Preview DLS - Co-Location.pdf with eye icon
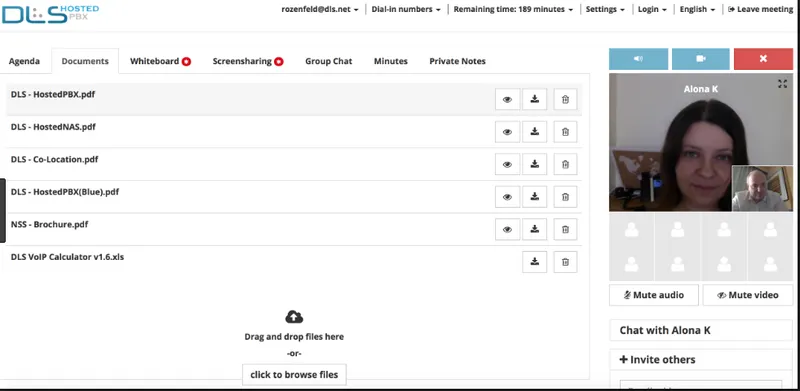The height and width of the screenshot is (391, 800). pos(507,164)
